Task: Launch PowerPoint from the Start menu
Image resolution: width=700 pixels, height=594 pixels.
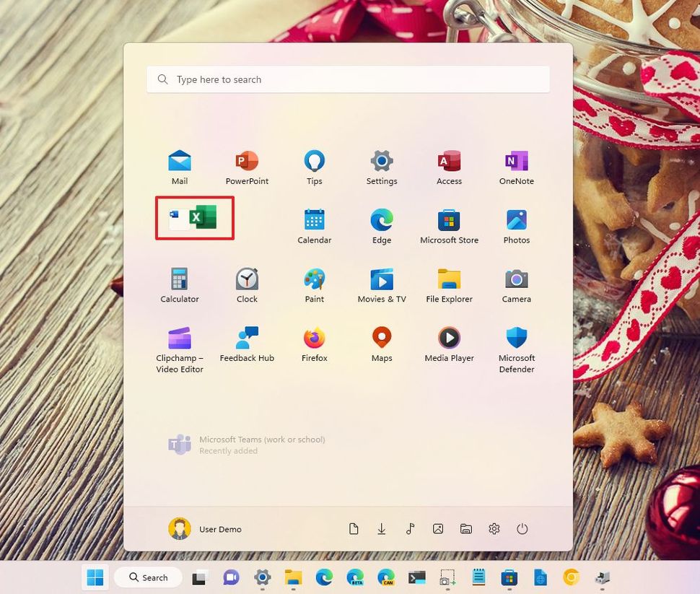Action: 247,160
